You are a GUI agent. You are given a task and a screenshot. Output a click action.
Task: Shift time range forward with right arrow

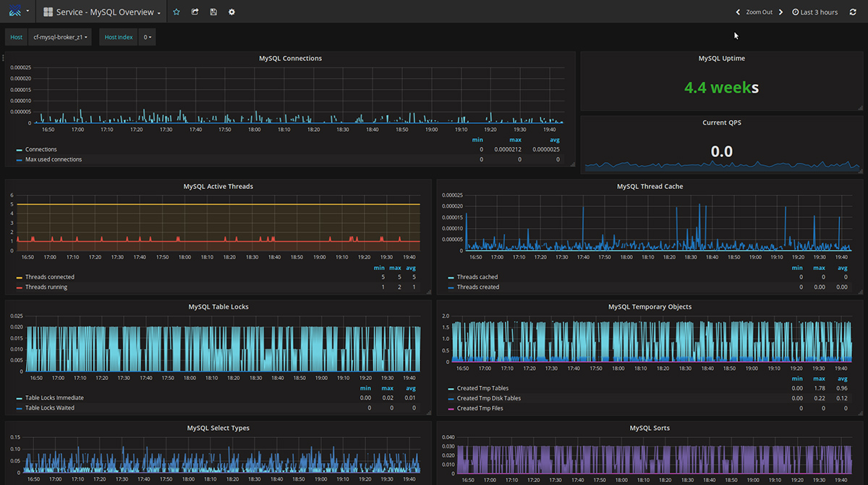pos(781,12)
